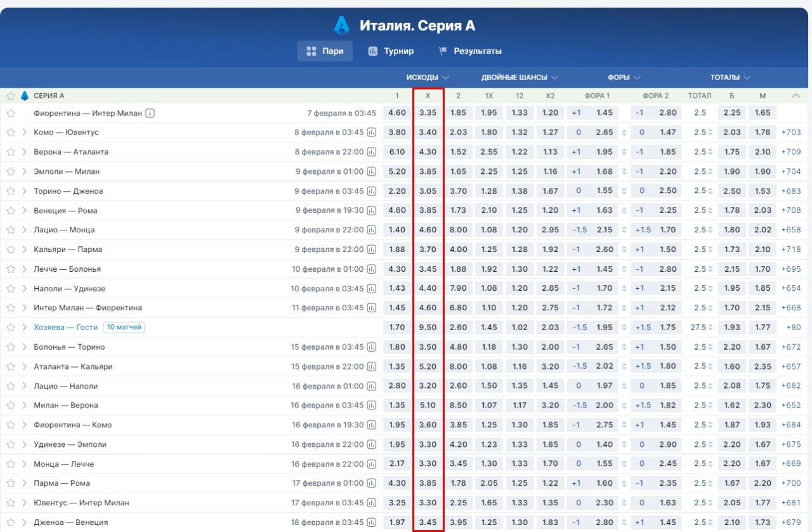The width and height of the screenshot is (812, 532).
Task: Change total stepper in Хозяева — Гости row
Action: click(x=710, y=328)
